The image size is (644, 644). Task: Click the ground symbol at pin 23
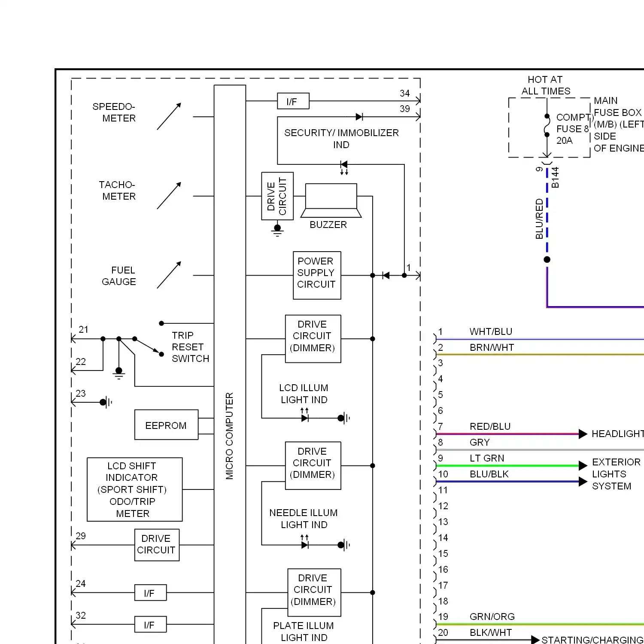106,402
